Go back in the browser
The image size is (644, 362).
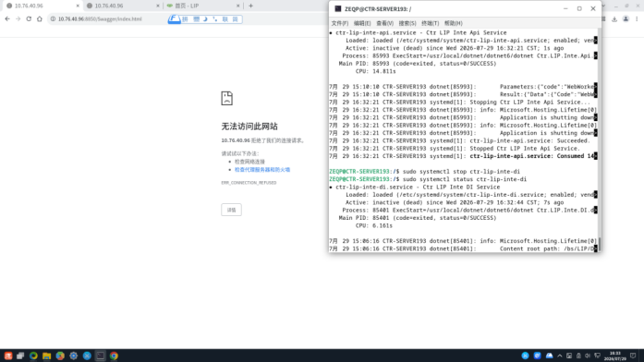pyautogui.click(x=7, y=18)
